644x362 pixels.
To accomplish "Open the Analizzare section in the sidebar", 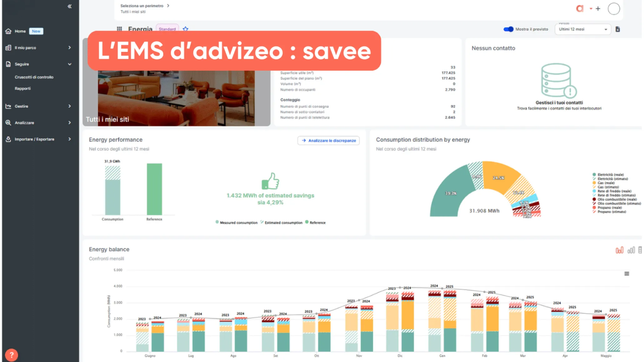I will [24, 122].
